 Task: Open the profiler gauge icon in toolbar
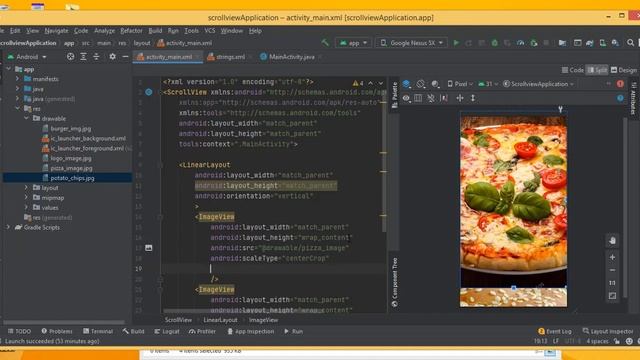tap(520, 42)
